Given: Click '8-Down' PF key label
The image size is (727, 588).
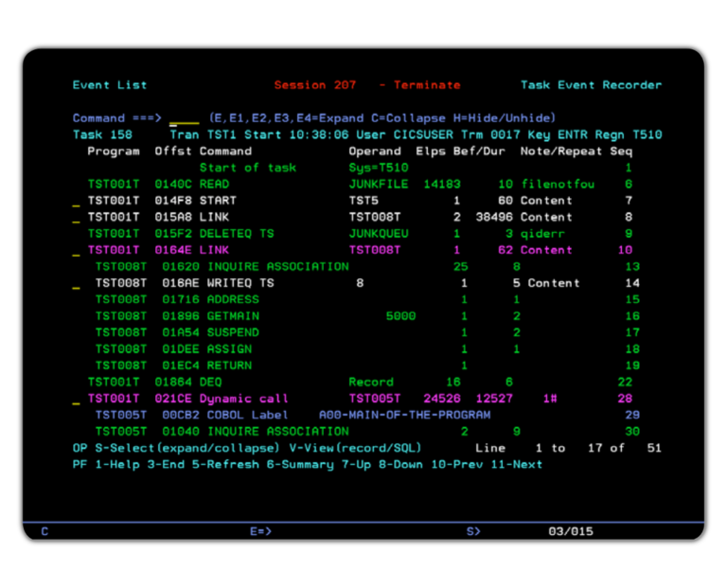Looking at the screenshot, I should [401, 465].
